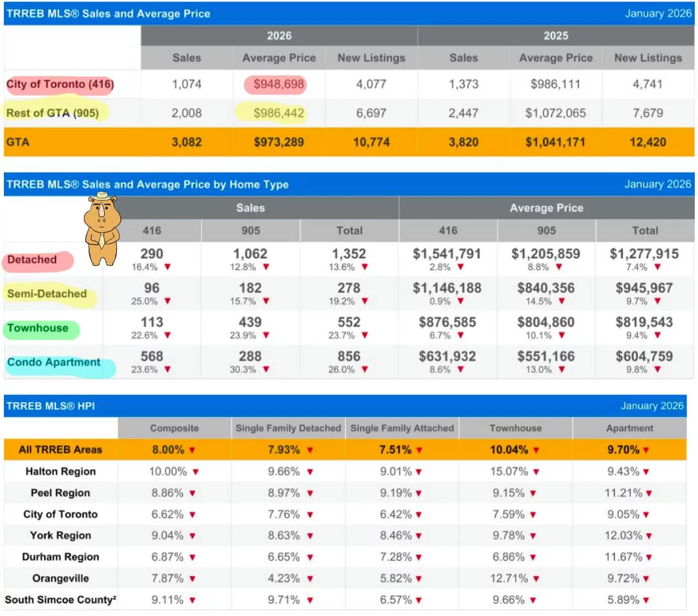
Task: Click the red arrow next to Detached 416 sales 16.4%
Action: click(x=167, y=267)
